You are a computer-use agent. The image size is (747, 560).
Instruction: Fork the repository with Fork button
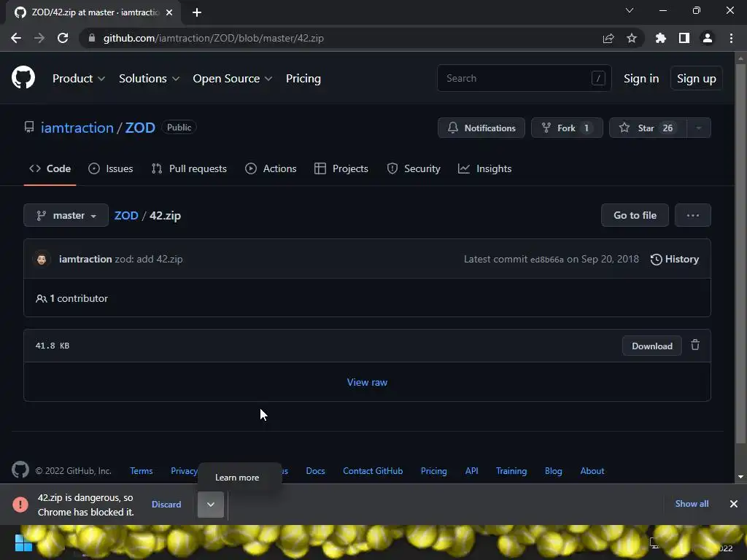click(567, 128)
